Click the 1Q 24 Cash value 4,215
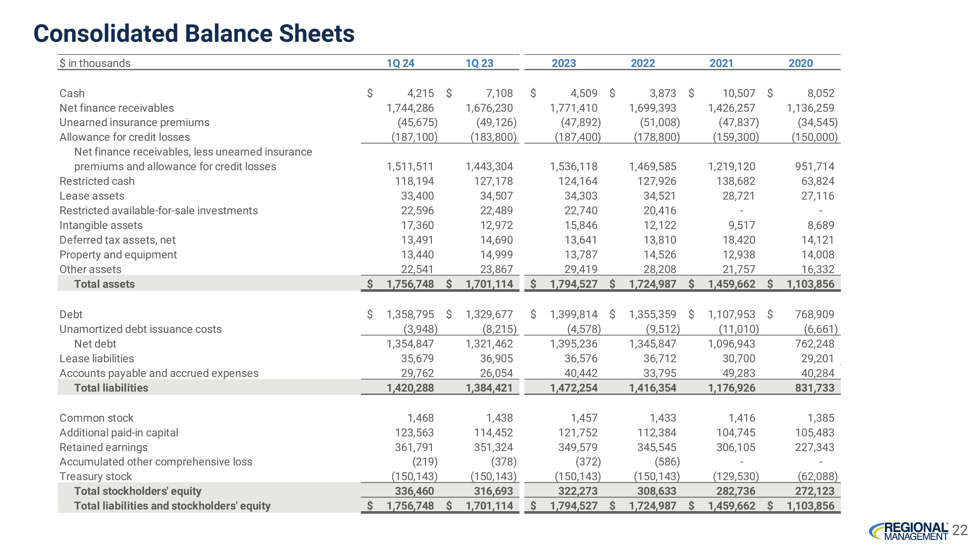This screenshot has height=551, width=980. [x=420, y=93]
